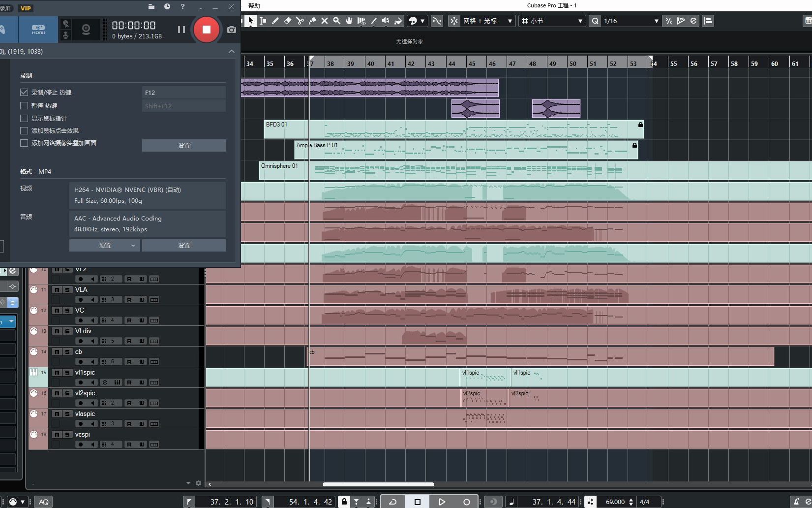
Task: Solo the VC track
Action: click(67, 311)
